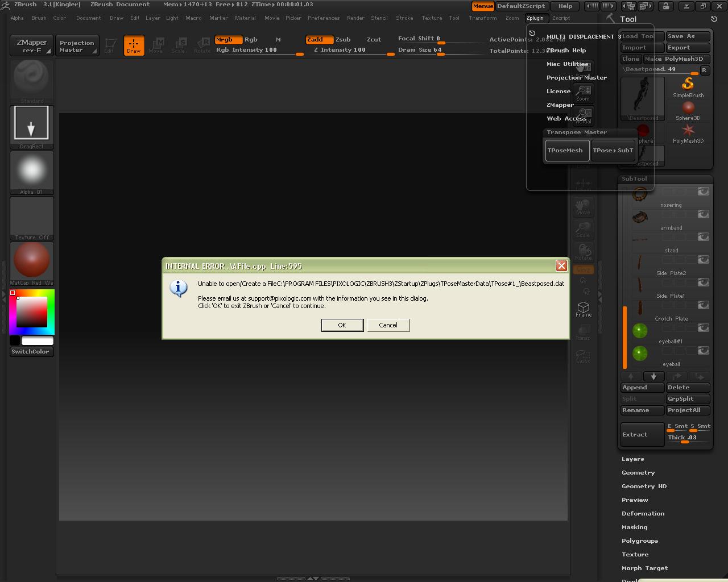Click the hue-saturation color picker square
728x582 pixels.
[31, 311]
